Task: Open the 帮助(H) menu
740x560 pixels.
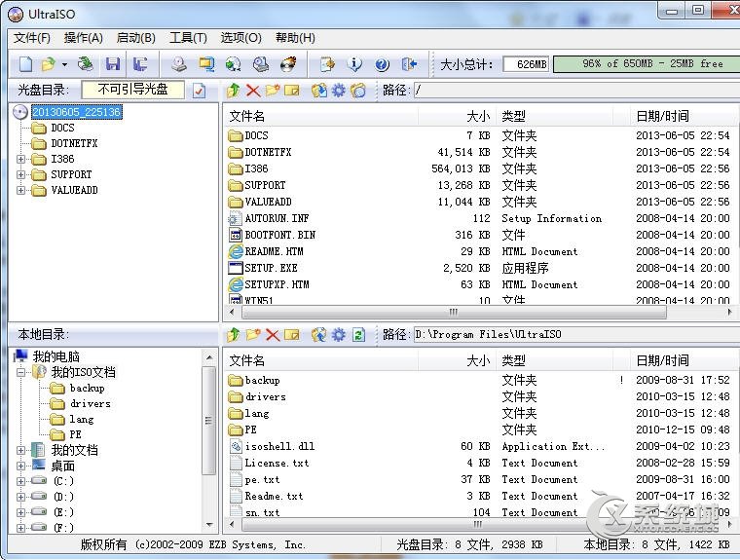Action: [x=295, y=38]
